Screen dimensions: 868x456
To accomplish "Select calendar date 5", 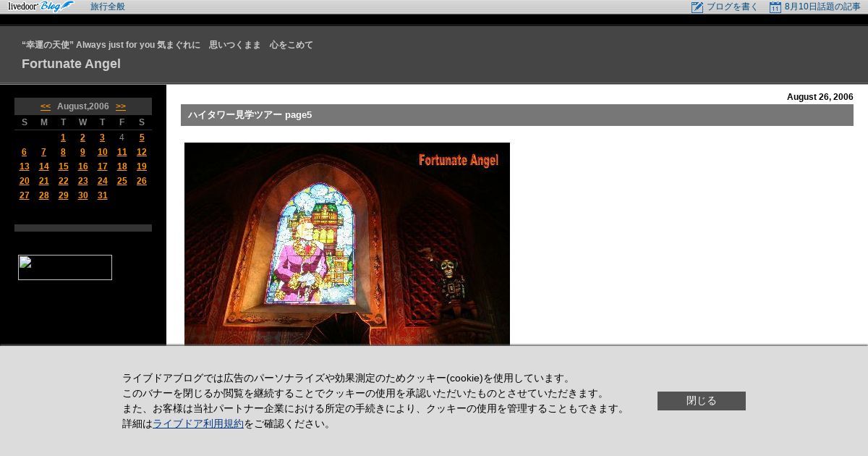I will click(142, 138).
